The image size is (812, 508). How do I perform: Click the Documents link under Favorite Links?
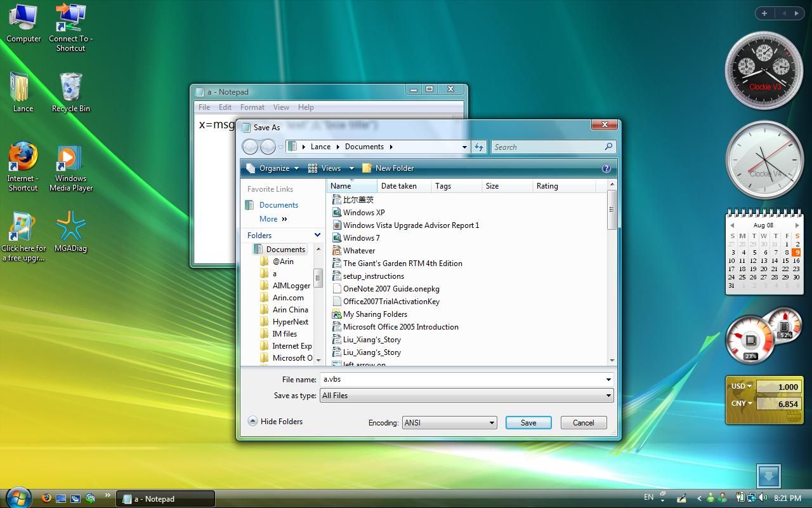click(279, 204)
